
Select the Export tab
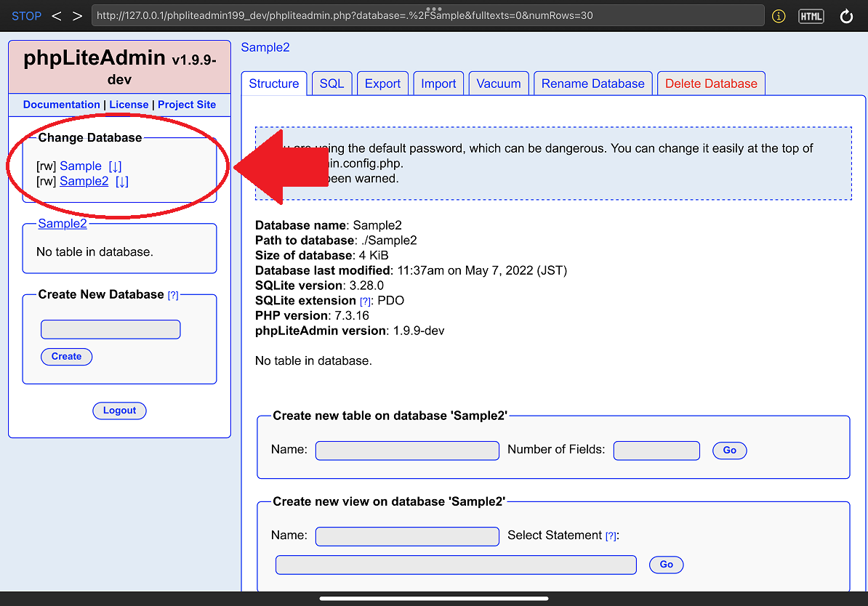(382, 84)
